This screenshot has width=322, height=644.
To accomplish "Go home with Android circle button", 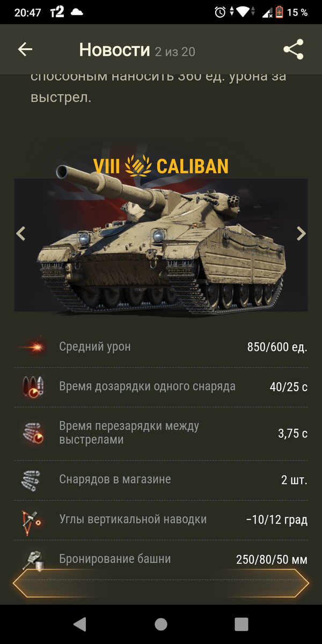I will click(161, 624).
